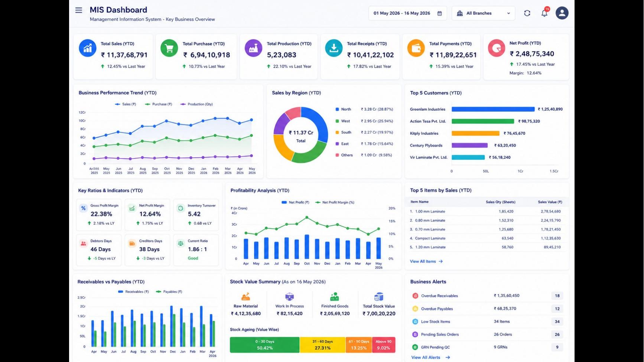Click the Inventory Turnover cycle icon
This screenshot has height=362, width=644.
click(x=180, y=208)
